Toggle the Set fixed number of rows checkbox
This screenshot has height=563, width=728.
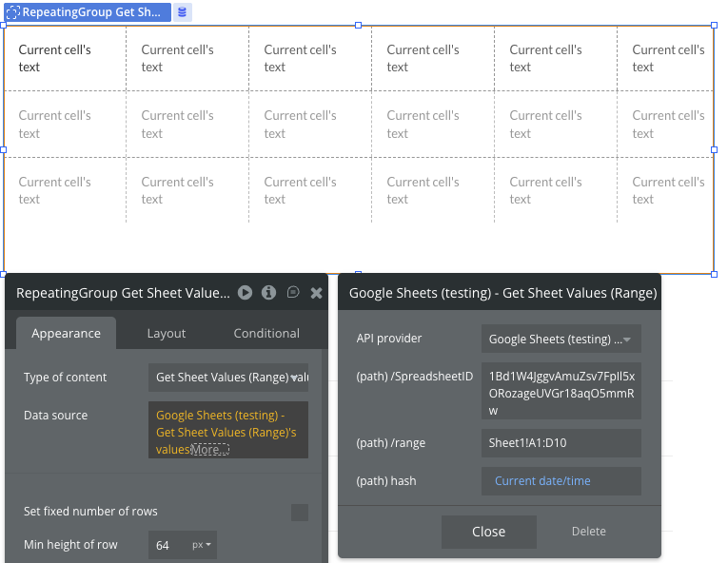(x=299, y=512)
